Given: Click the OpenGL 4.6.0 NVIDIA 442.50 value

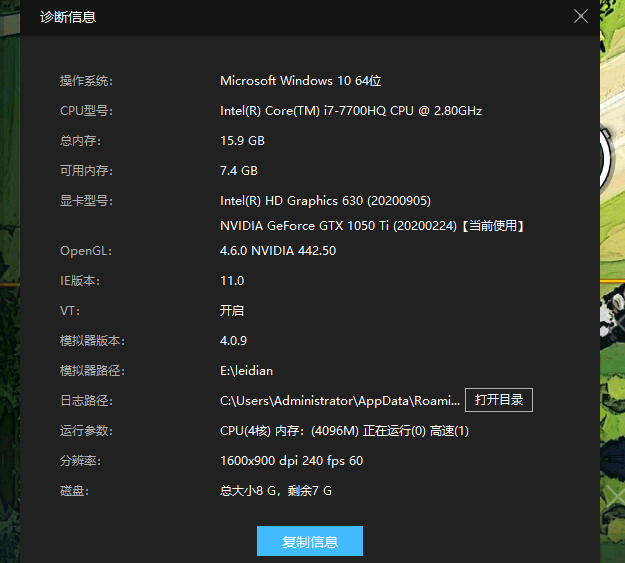Looking at the screenshot, I should coord(278,250).
